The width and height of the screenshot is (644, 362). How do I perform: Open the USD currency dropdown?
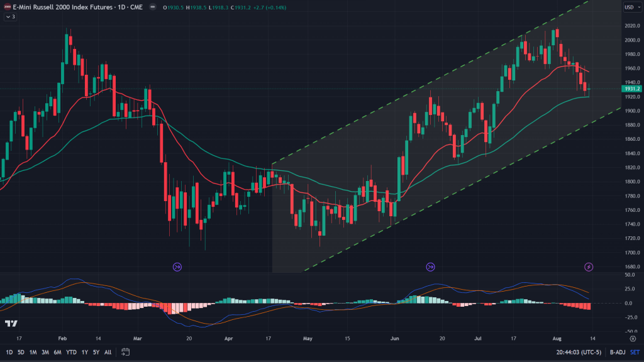tap(630, 8)
